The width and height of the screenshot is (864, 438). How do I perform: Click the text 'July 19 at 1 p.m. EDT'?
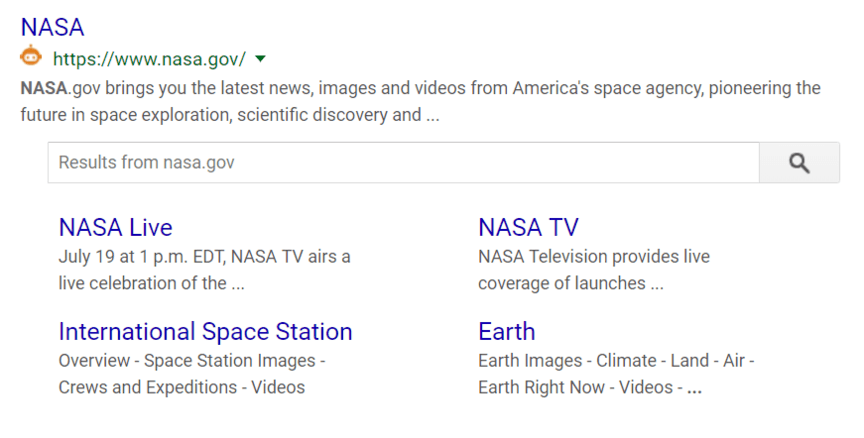[x=142, y=257]
